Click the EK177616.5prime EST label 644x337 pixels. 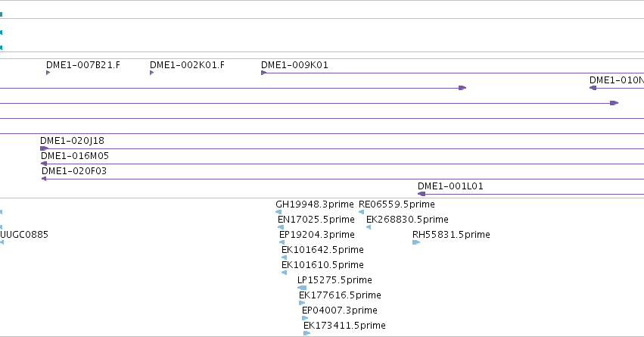coord(340,295)
